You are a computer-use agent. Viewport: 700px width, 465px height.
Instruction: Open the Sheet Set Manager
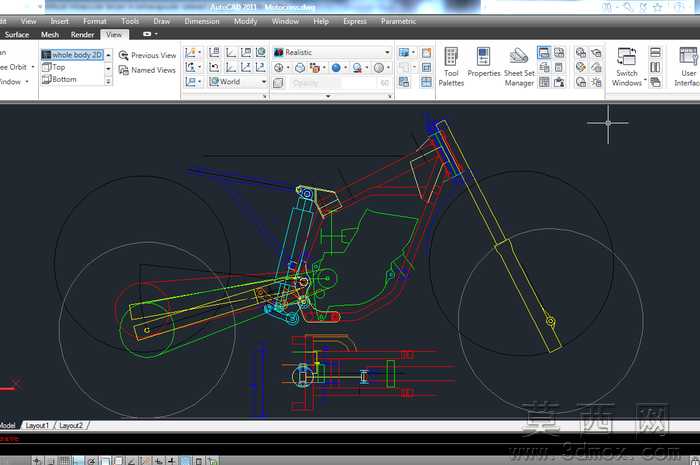pos(519,67)
